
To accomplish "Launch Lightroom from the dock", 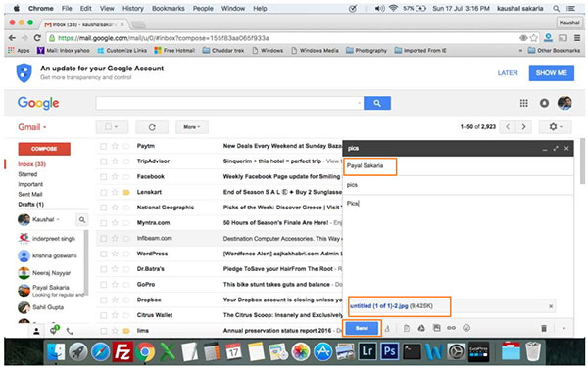I will click(367, 352).
